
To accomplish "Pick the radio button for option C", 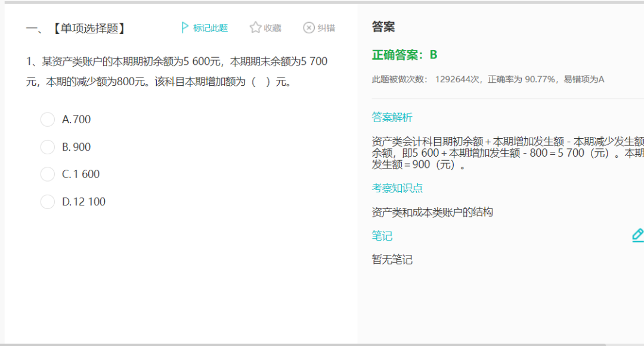I will (48, 174).
